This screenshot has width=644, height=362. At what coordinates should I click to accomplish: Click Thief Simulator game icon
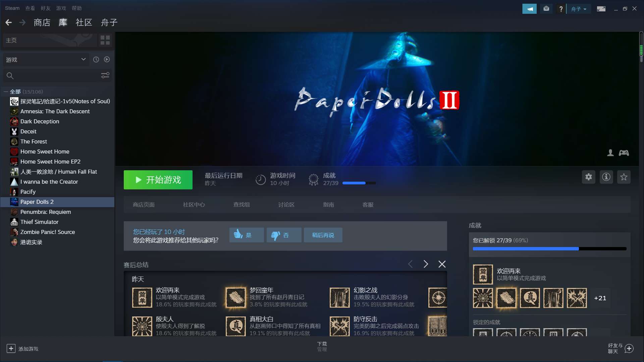coord(14,222)
